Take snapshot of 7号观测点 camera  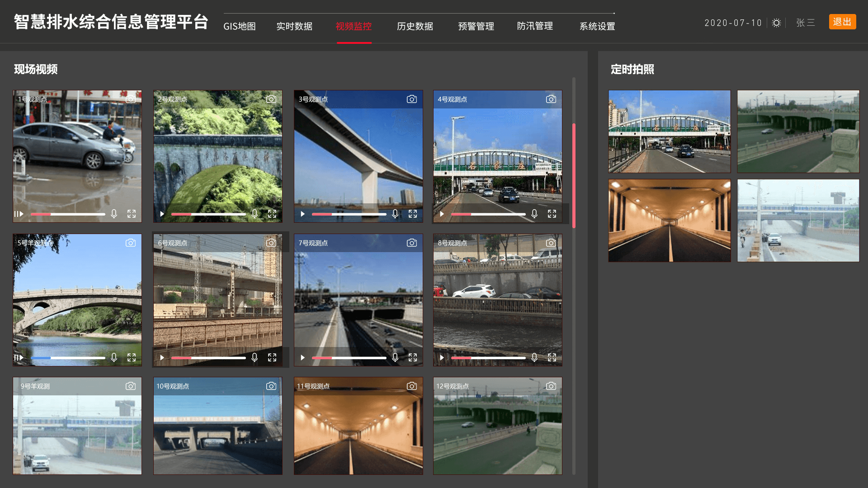point(412,243)
